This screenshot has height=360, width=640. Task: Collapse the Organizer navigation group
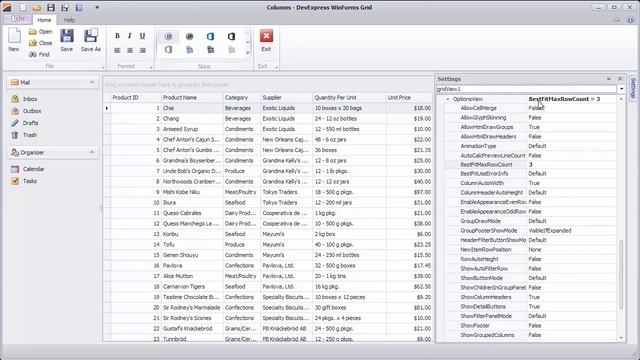point(92,152)
